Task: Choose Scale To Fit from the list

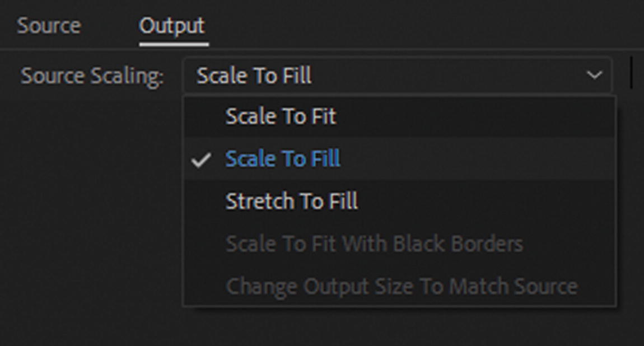Action: click(x=281, y=116)
